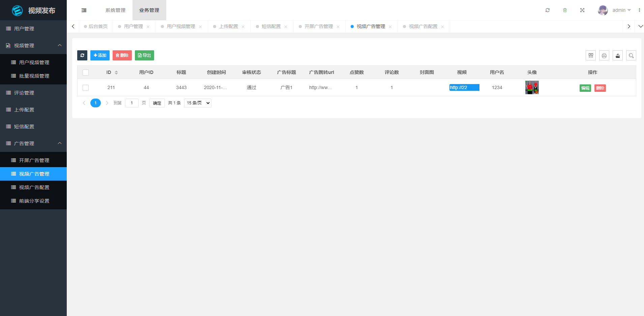This screenshot has height=316, width=644.
Task: Click the refresh icon in top header
Action: tap(548, 10)
